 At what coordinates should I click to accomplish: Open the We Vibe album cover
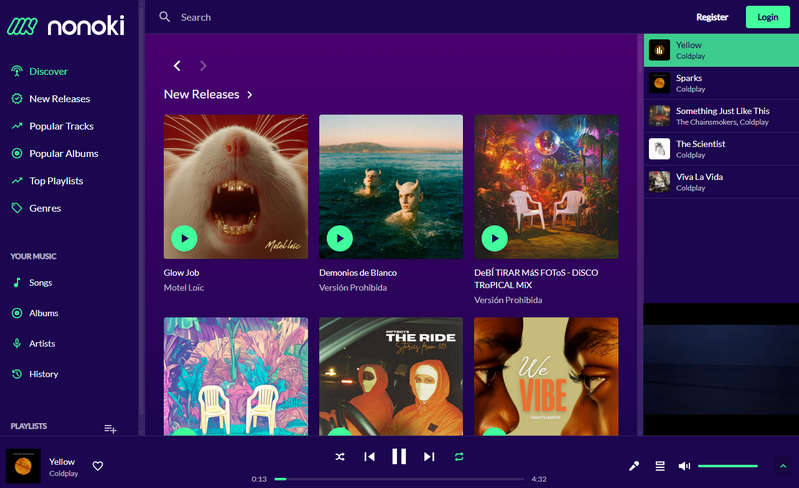pyautogui.click(x=546, y=376)
